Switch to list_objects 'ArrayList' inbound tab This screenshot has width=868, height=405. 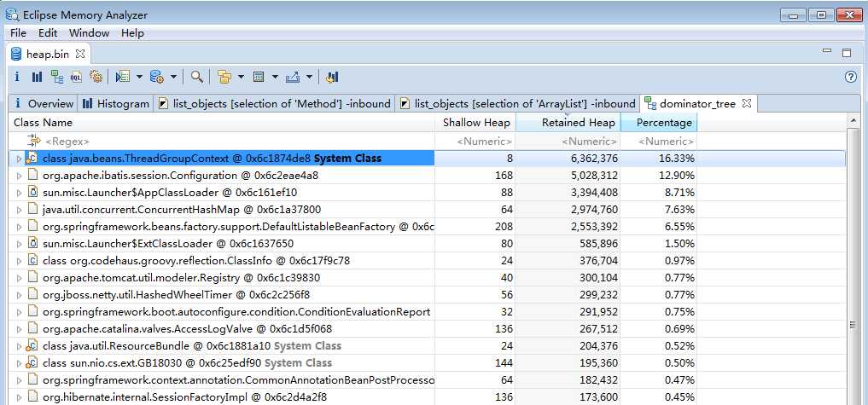pos(517,103)
